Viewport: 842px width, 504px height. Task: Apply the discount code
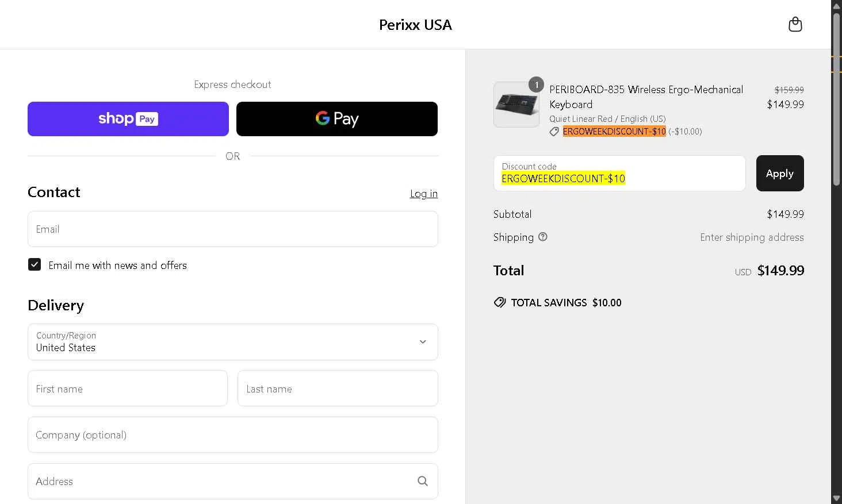point(780,174)
